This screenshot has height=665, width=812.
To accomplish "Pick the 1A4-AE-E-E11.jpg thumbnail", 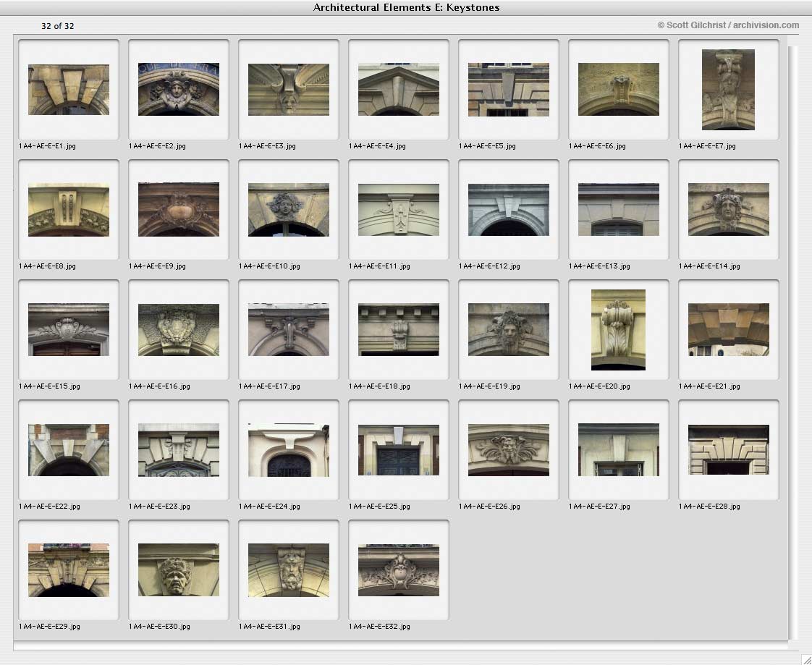I will 399,210.
